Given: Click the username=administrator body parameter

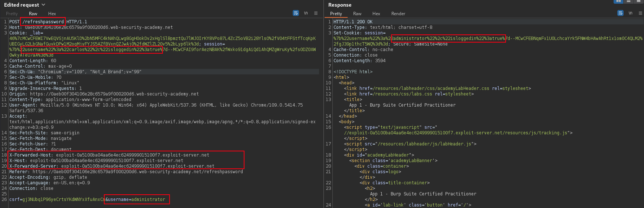Looking at the screenshot, I should [137, 199].
